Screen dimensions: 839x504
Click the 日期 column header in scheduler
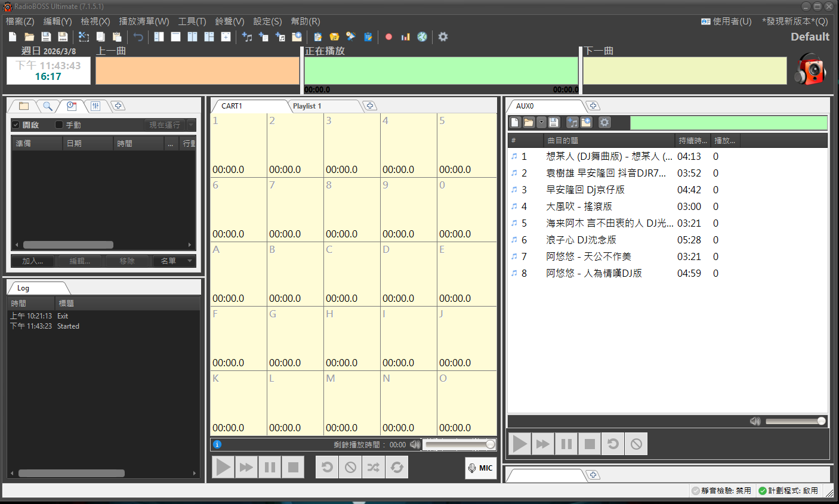[x=88, y=144]
